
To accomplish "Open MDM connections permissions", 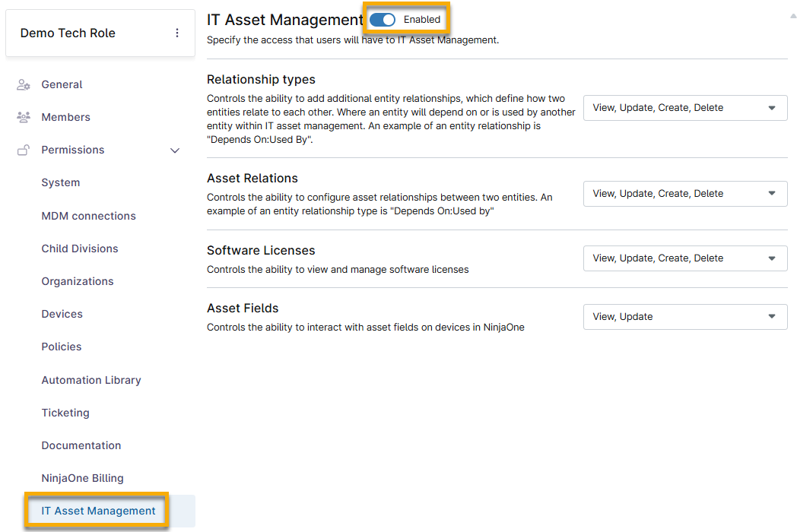I will pos(88,216).
